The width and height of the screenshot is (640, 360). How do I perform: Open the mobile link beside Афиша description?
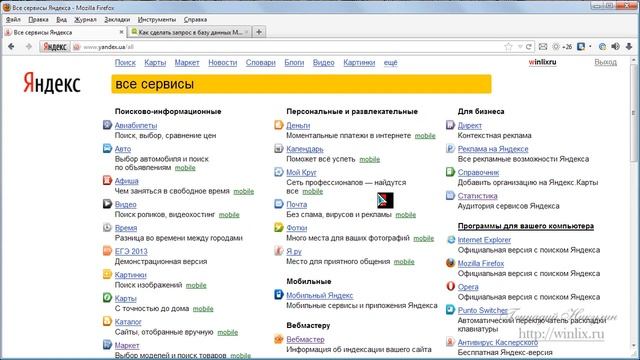click(243, 191)
